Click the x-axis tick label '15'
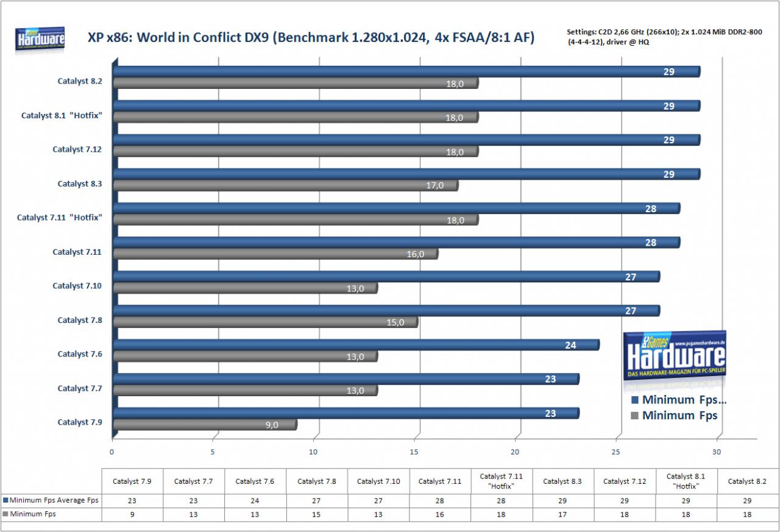 tap(415, 452)
